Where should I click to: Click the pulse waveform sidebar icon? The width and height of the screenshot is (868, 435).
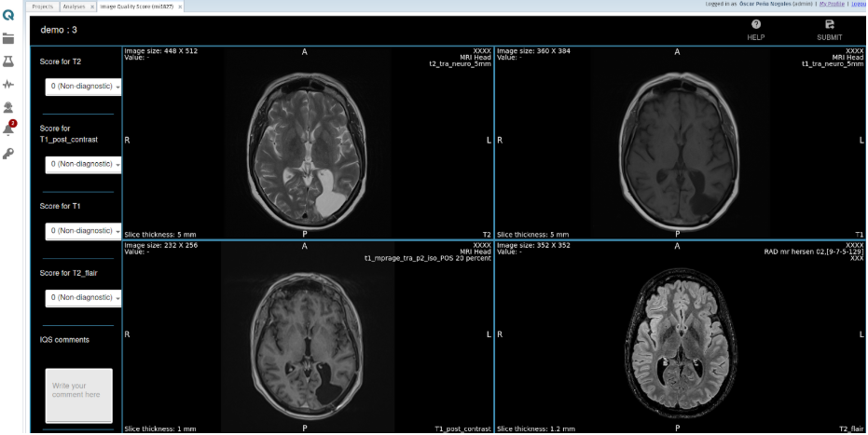pyautogui.click(x=8, y=84)
